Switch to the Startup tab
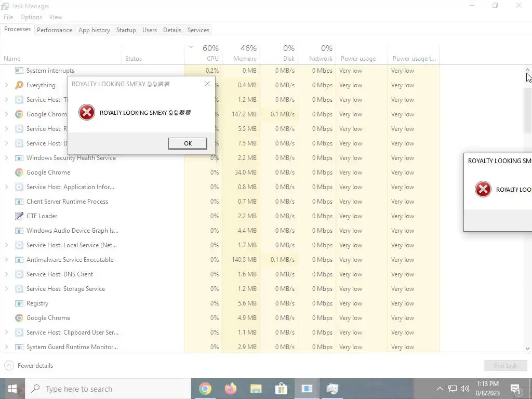Viewport: 532px width, 399px height. [126, 30]
